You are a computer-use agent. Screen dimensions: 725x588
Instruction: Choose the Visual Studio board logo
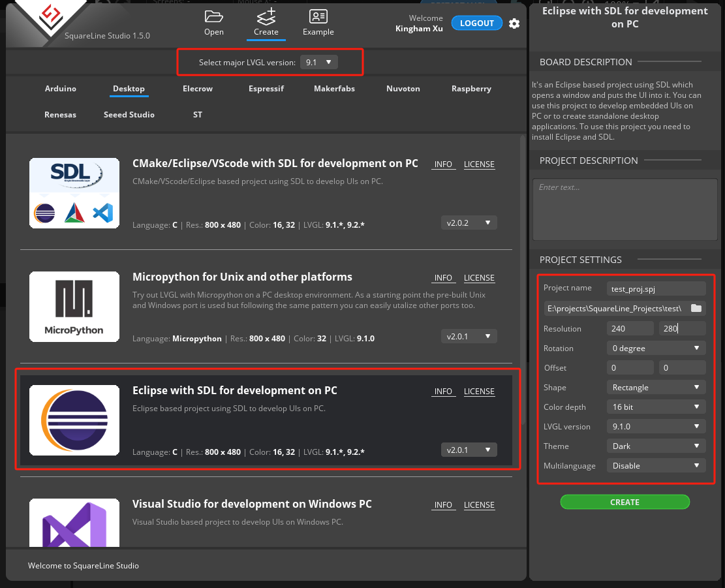click(74, 522)
